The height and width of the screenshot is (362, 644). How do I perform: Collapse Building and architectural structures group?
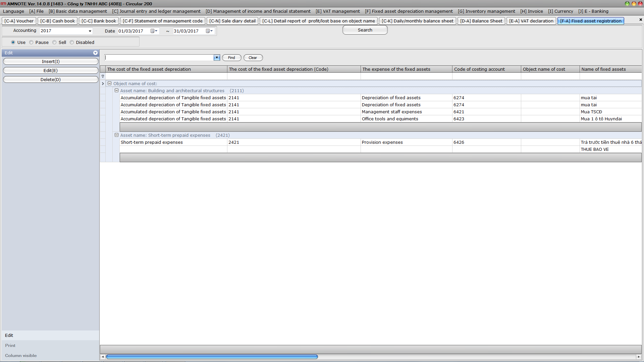(117, 90)
